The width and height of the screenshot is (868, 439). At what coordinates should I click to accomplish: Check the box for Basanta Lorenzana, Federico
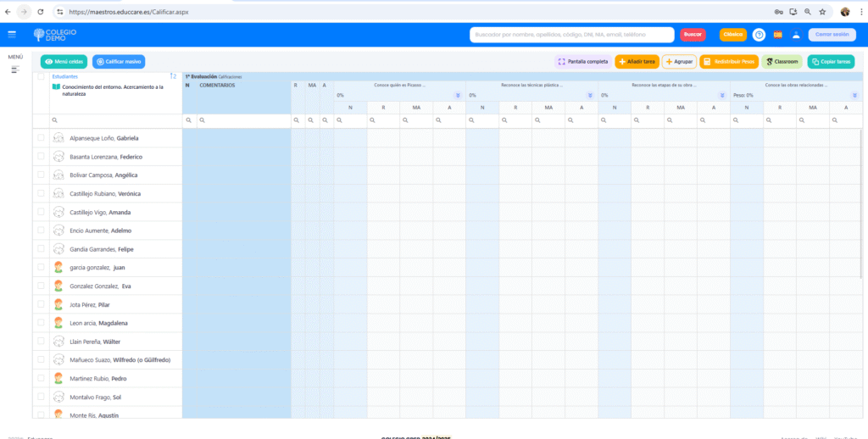point(41,156)
